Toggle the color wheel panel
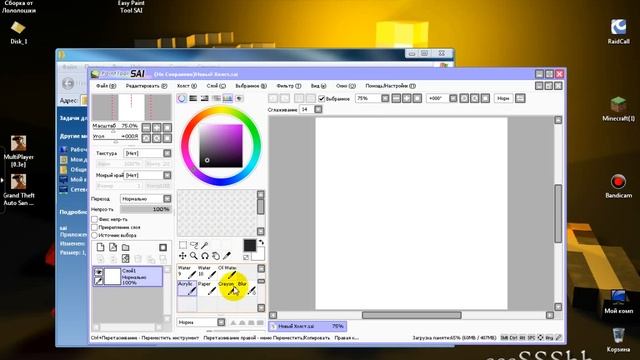This screenshot has height=360, width=640. pyautogui.click(x=182, y=98)
